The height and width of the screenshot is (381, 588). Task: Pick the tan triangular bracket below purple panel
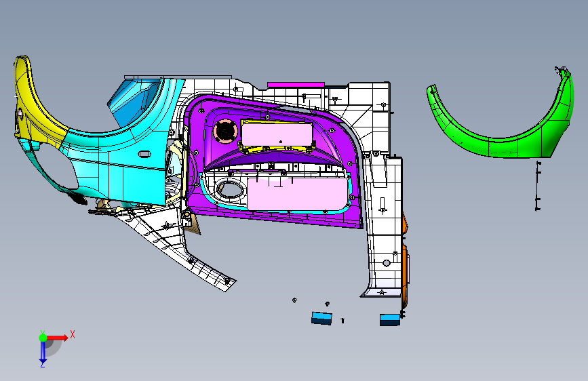[193, 224]
